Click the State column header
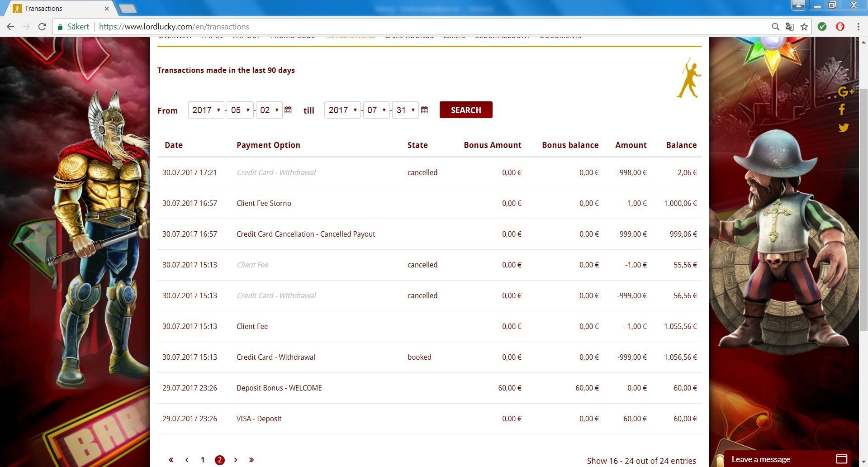Viewport: 868px width, 467px height. click(417, 145)
